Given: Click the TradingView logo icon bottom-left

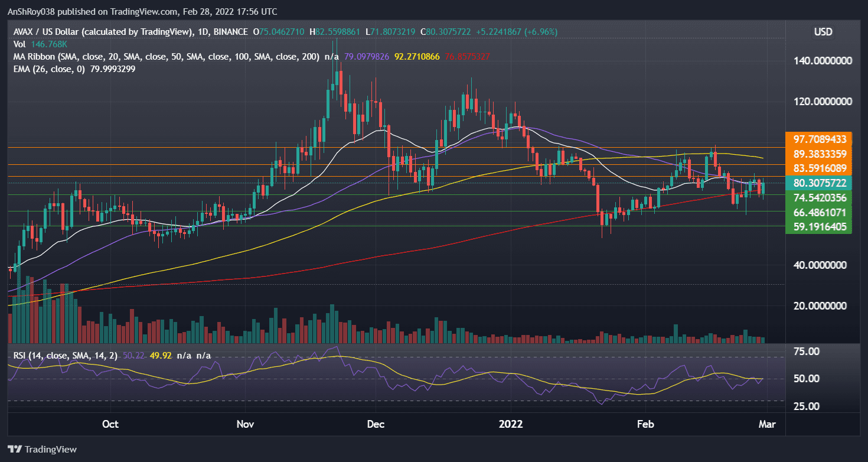Looking at the screenshot, I should (13, 449).
